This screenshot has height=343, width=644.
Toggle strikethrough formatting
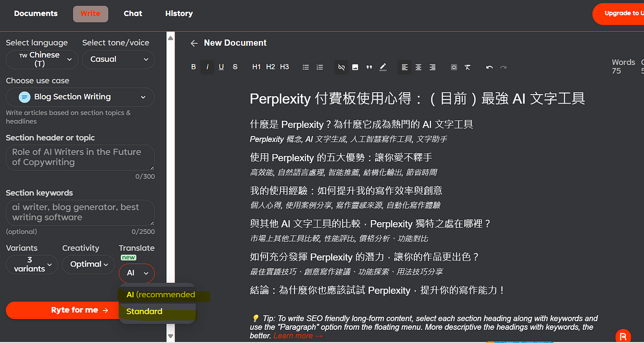(x=235, y=67)
